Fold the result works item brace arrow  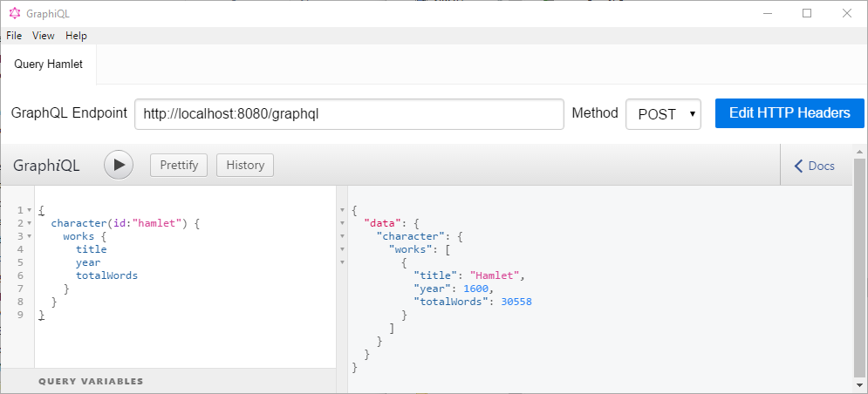[342, 262]
